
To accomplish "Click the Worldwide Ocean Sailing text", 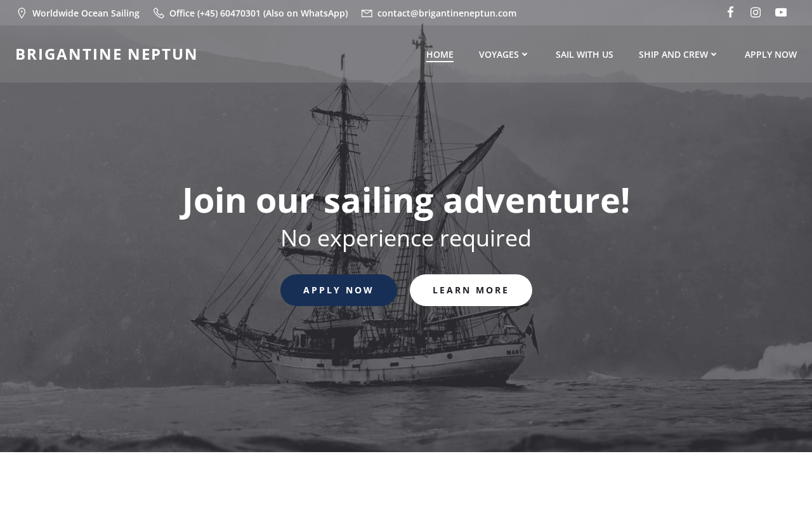I will click(86, 13).
